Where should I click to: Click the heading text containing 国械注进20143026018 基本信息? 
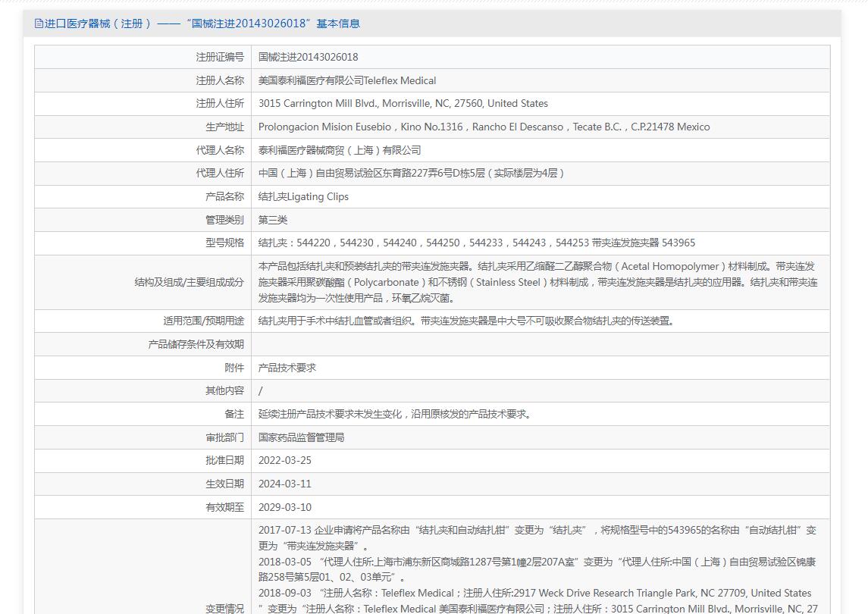202,23
